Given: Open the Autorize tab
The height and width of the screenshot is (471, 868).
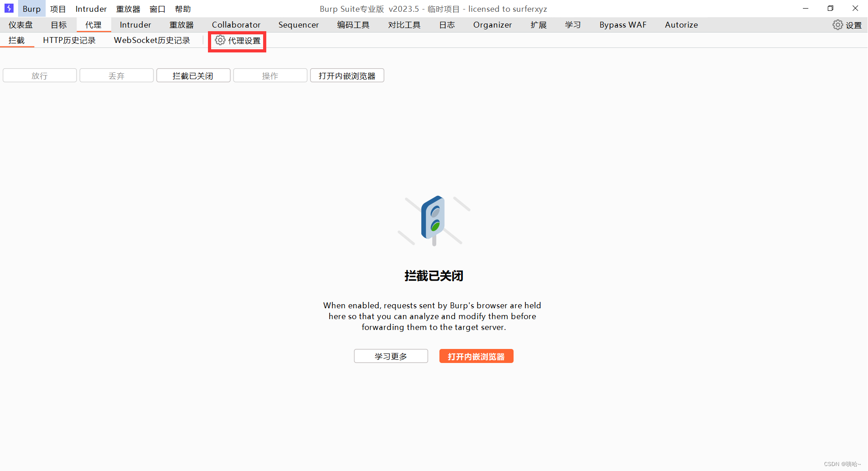Looking at the screenshot, I should click(x=681, y=25).
